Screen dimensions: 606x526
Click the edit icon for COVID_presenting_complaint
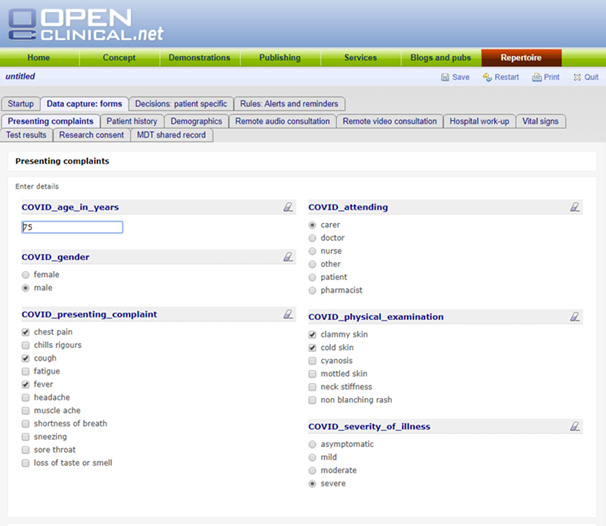(288, 314)
